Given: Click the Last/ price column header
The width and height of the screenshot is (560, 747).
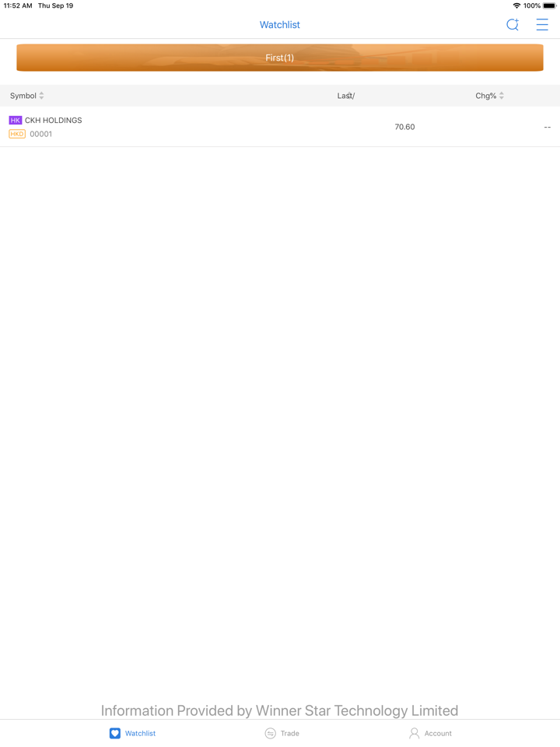Looking at the screenshot, I should tap(346, 96).
